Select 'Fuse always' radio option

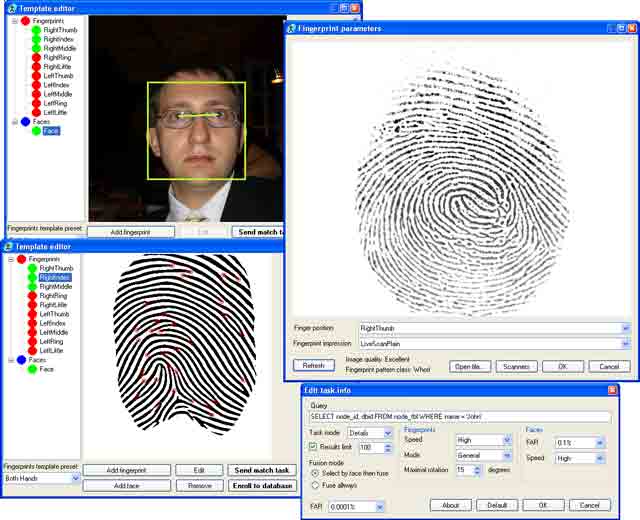coord(315,485)
